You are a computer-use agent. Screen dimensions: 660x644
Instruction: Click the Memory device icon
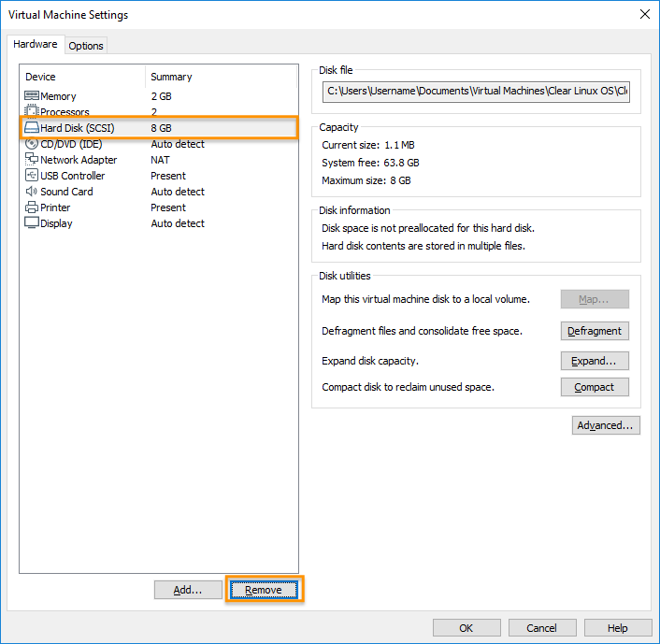coord(32,96)
